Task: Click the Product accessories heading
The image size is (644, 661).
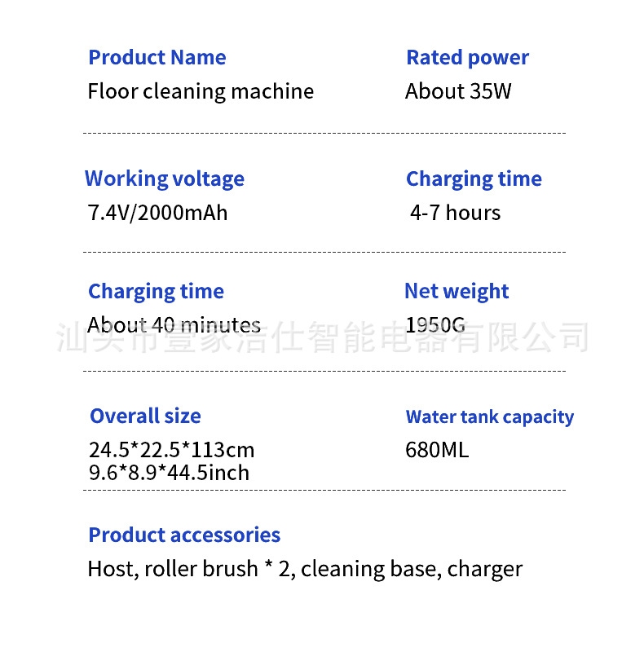Action: click(x=184, y=535)
